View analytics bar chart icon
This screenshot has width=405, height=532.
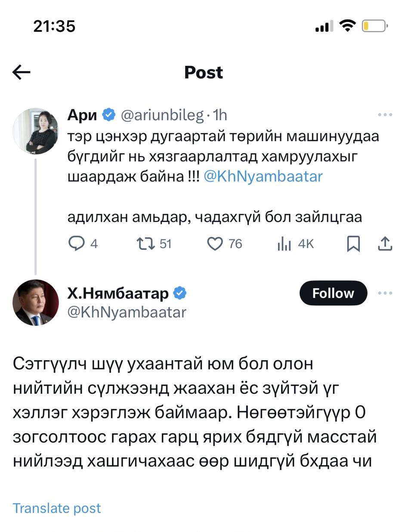click(284, 244)
